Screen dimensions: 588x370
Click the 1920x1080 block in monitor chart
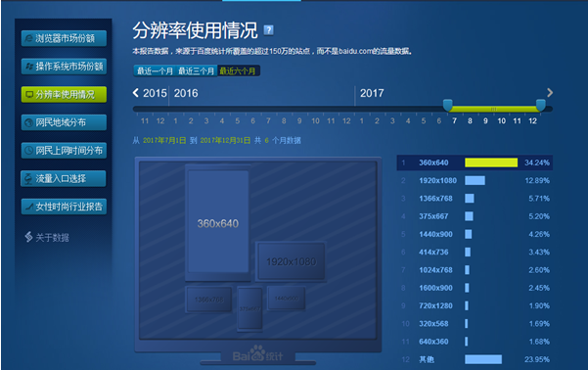coord(291,261)
